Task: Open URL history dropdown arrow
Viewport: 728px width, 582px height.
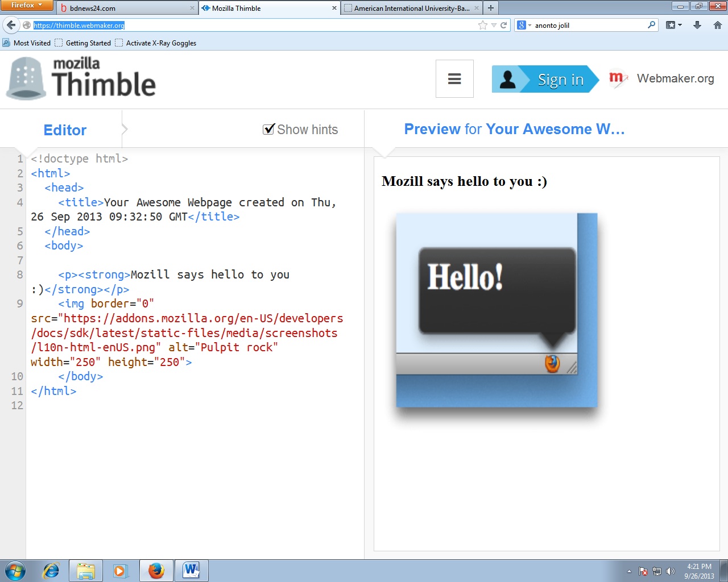Action: point(494,25)
